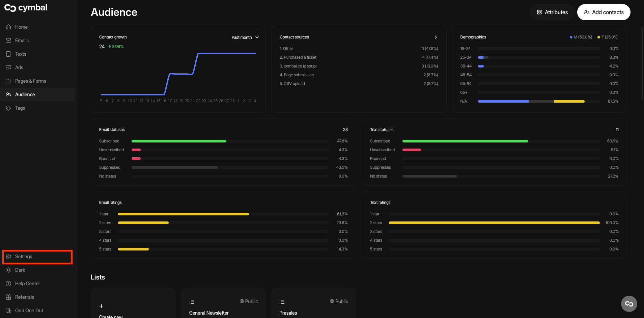Image resolution: width=644 pixels, height=318 pixels.
Task: Click the Cymbal logo in sidebar
Action: coord(26,8)
